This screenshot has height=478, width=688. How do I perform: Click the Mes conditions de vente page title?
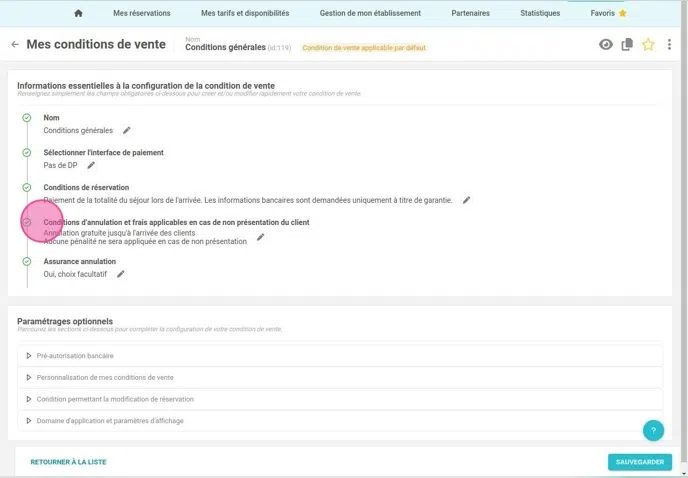[x=96, y=44]
